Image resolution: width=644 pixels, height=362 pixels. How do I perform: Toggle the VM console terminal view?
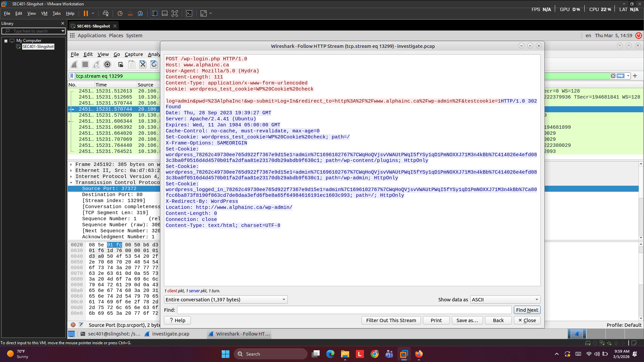pos(189,14)
